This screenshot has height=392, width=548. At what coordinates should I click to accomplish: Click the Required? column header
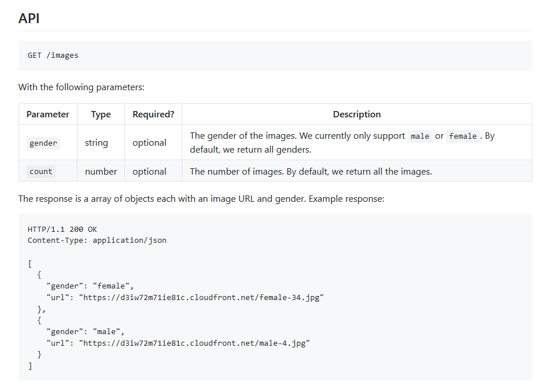153,114
